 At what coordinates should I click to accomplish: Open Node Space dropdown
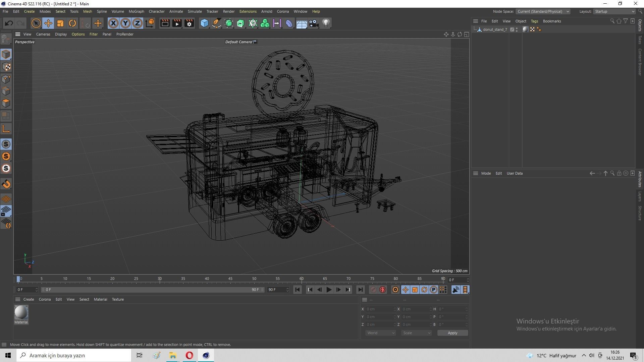point(543,11)
